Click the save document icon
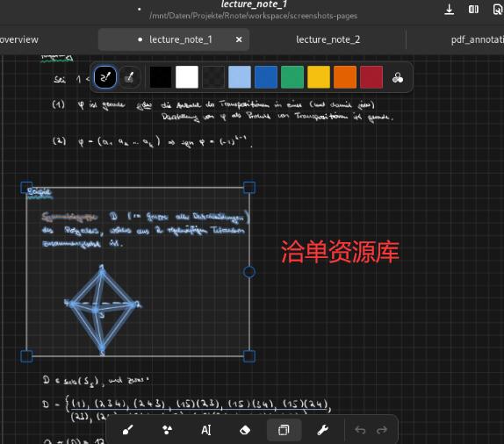504x444 pixels. coord(449,10)
